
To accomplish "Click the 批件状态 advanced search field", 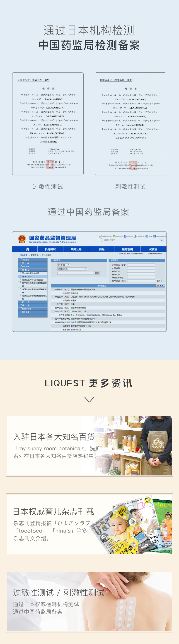I will point(141,271).
